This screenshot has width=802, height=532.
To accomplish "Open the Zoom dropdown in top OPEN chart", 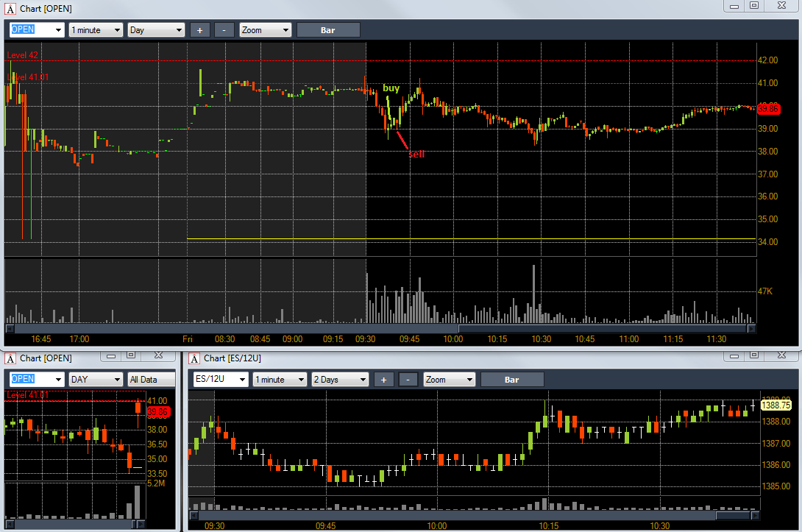I will [x=265, y=30].
